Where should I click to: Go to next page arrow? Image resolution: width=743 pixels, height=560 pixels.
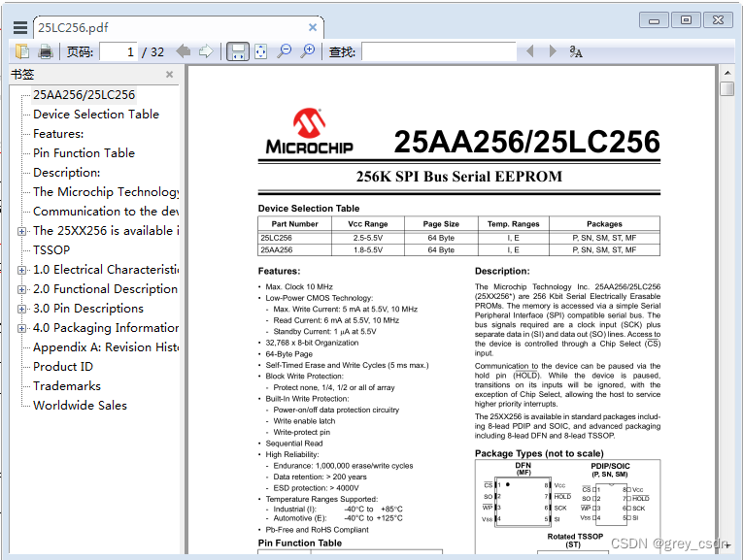coord(206,51)
